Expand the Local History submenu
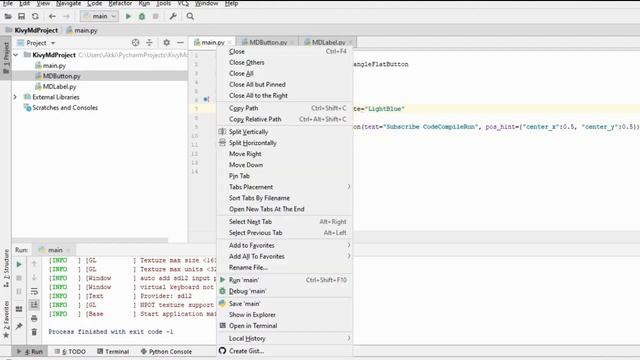This screenshot has width=640, height=360. click(349, 338)
